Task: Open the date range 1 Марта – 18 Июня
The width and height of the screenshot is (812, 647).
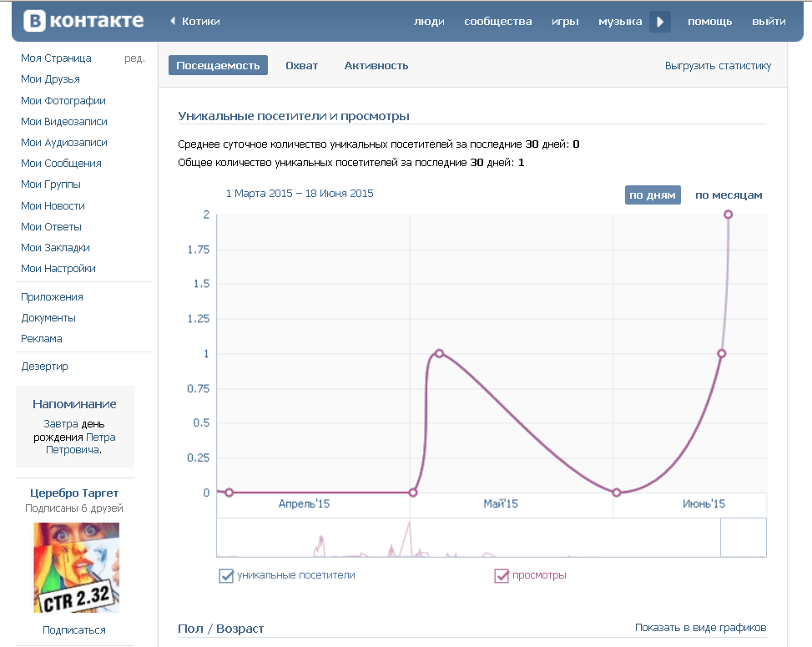Action: pos(300,194)
